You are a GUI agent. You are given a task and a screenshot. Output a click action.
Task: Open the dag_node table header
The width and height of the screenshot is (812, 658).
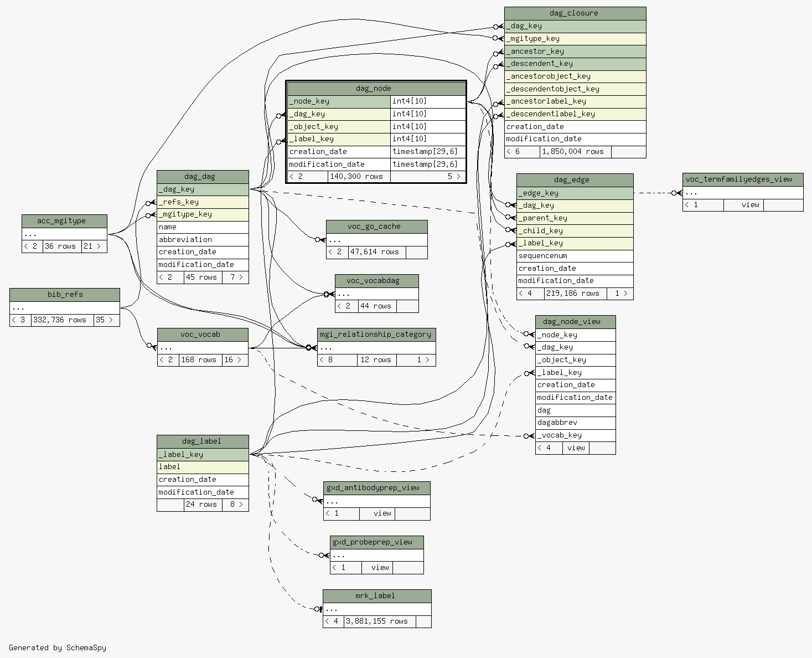click(376, 89)
